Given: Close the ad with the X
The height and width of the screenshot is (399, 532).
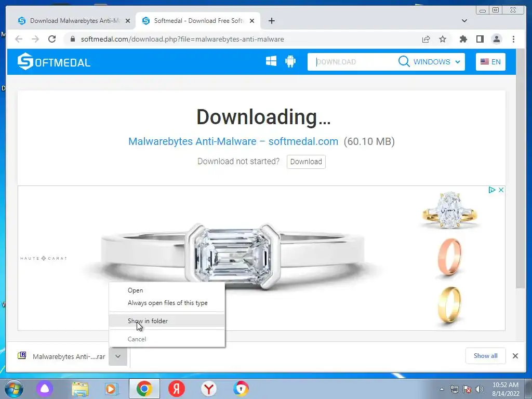Looking at the screenshot, I should pyautogui.click(x=501, y=190).
